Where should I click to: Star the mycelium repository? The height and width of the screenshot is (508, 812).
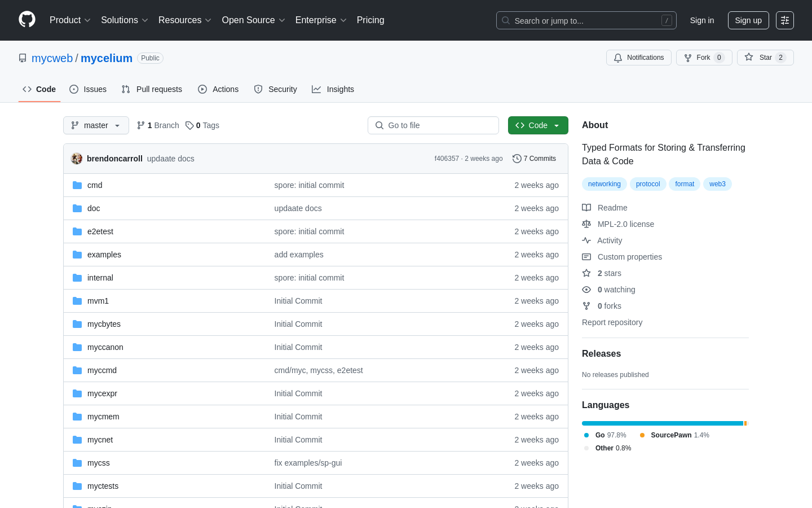[765, 58]
